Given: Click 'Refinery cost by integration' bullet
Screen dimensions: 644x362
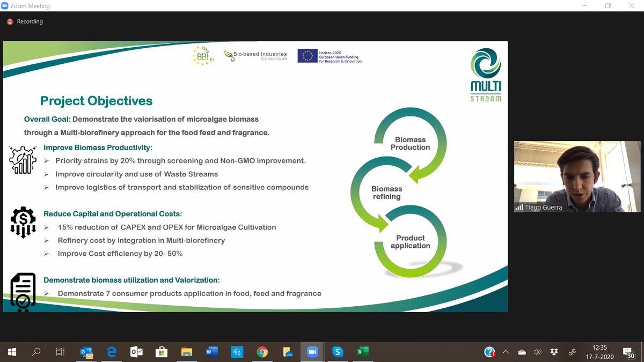Looking at the screenshot, I should click(x=141, y=240).
